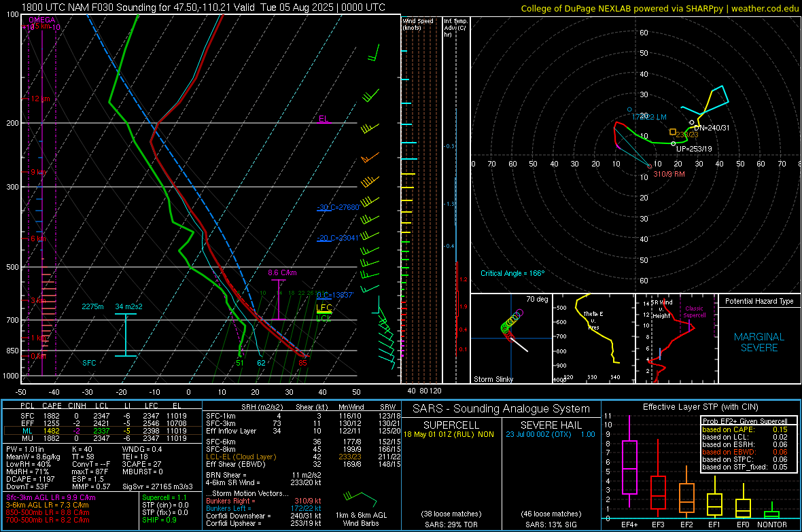Click red 'based on EBWD: 0.06' probability line

(x=745, y=452)
